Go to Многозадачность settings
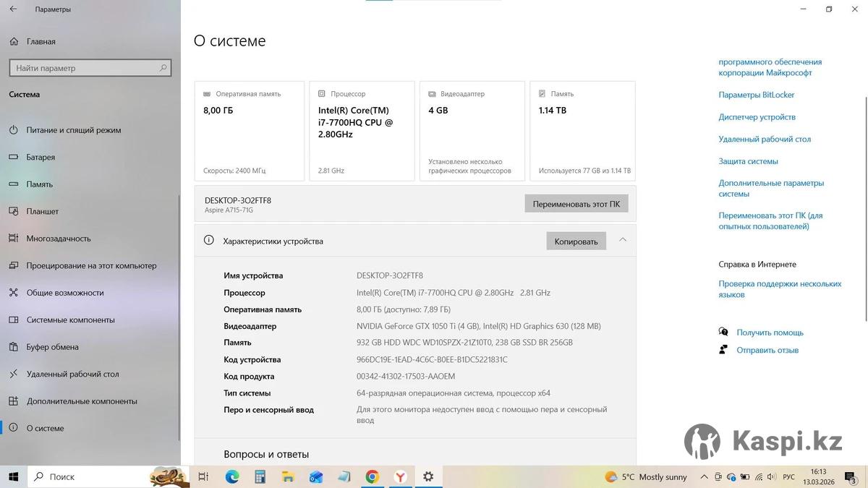 (59, 239)
